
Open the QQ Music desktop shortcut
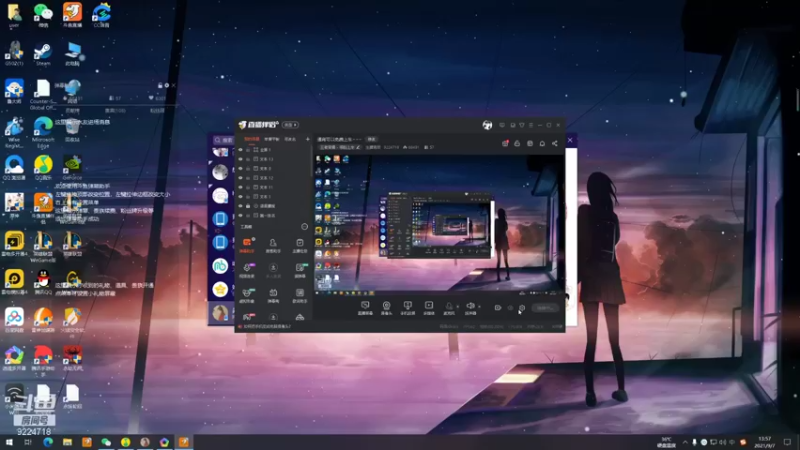tap(43, 168)
